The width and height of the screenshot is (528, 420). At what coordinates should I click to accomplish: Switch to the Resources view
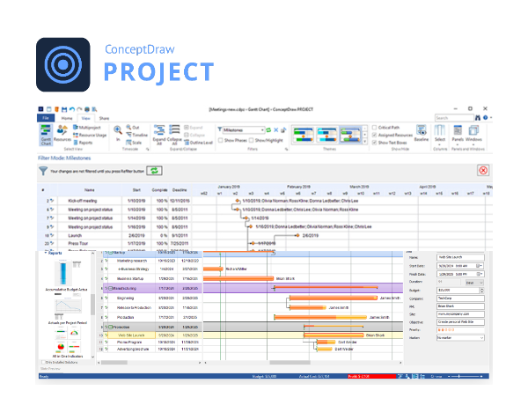pos(62,133)
